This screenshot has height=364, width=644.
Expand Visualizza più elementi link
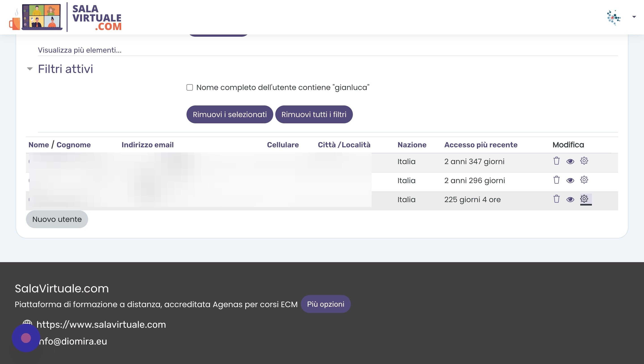tap(80, 50)
